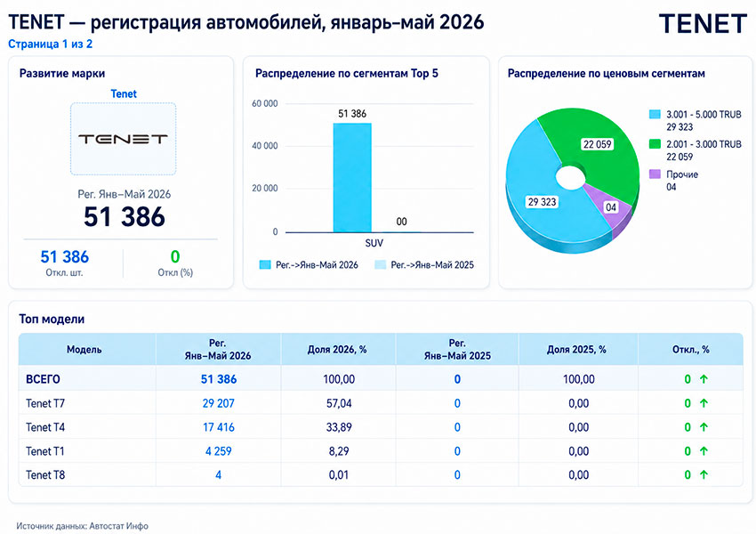Select the 'Tenet T7' model row label

[x=45, y=403]
